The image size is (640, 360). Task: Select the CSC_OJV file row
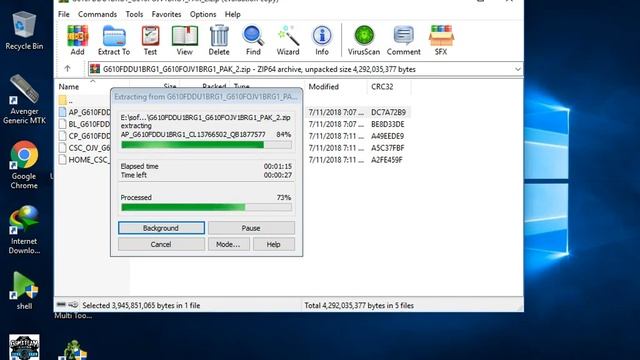(x=84, y=147)
